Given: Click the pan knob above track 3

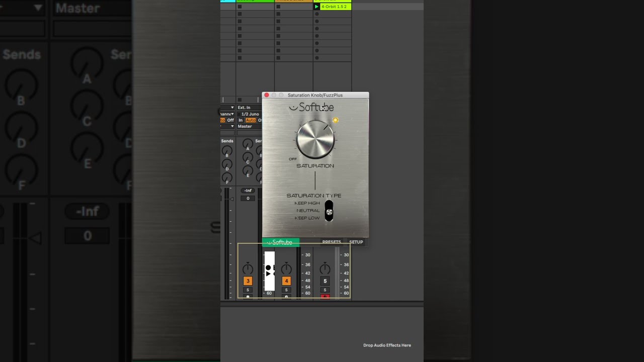Looking at the screenshot, I should point(248,268).
